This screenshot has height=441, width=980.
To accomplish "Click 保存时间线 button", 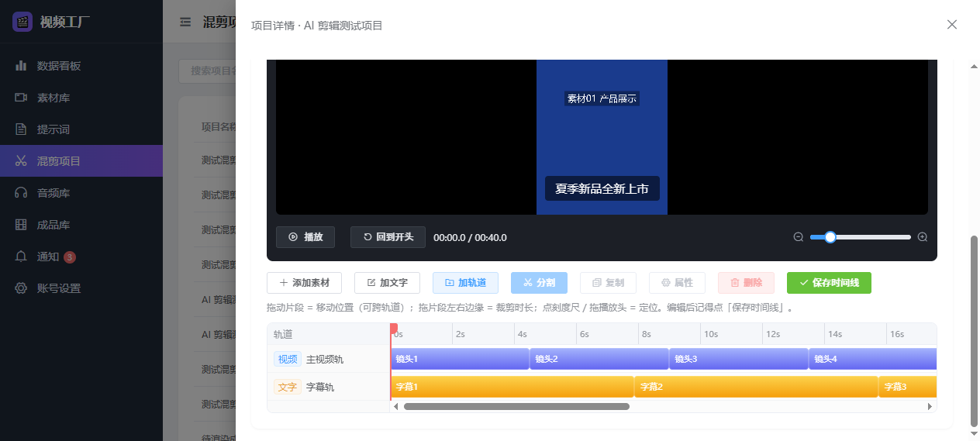I will point(829,283).
